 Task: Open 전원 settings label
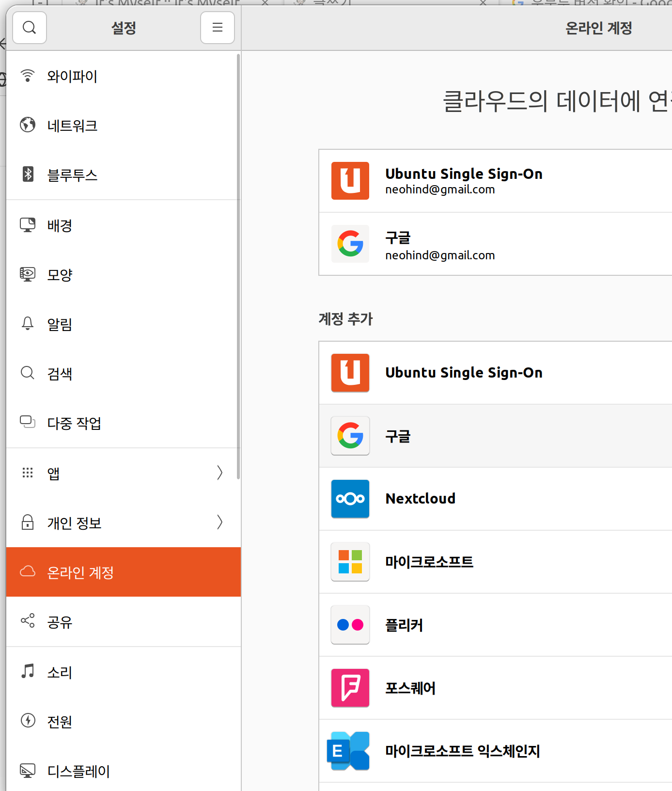(x=60, y=722)
